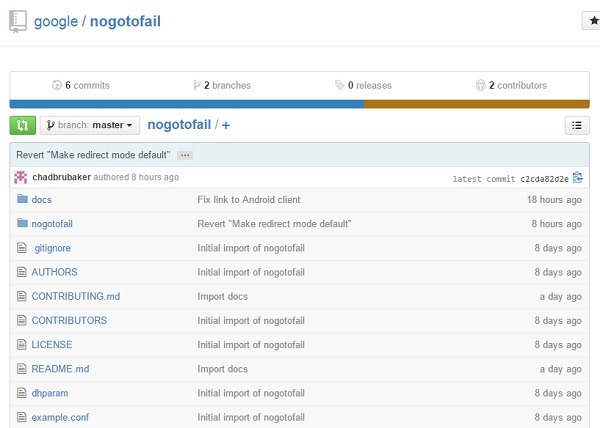The width and height of the screenshot is (600, 428).
Task: Open the branch: master dropdown
Action: click(x=90, y=125)
